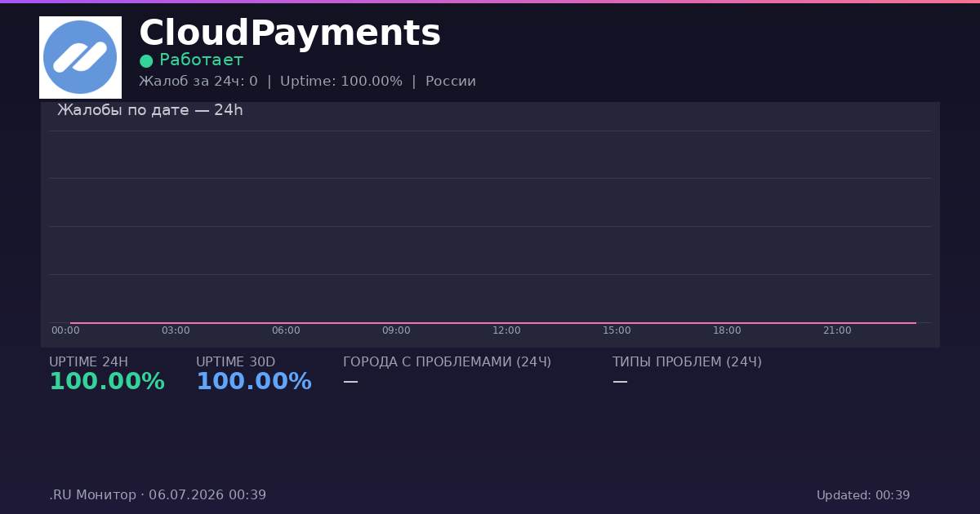Click the dash under ГОРОДА С ПРОБЛЕМАМИ
The width and height of the screenshot is (980, 514).
350,381
